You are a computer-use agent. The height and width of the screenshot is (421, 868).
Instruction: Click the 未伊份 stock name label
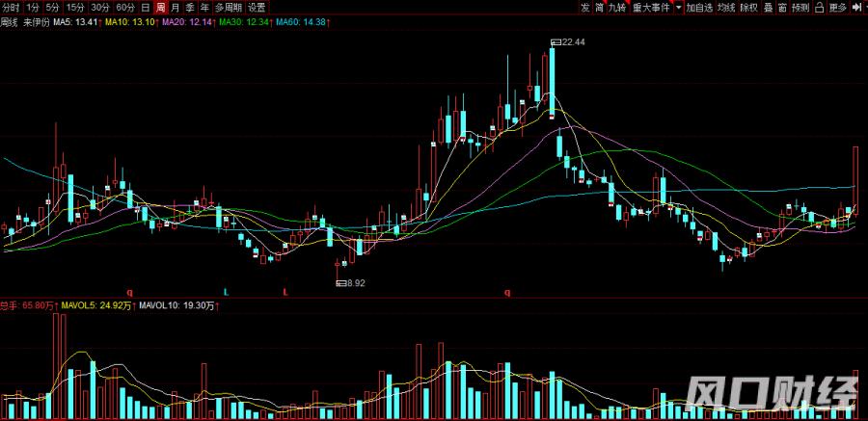point(35,23)
